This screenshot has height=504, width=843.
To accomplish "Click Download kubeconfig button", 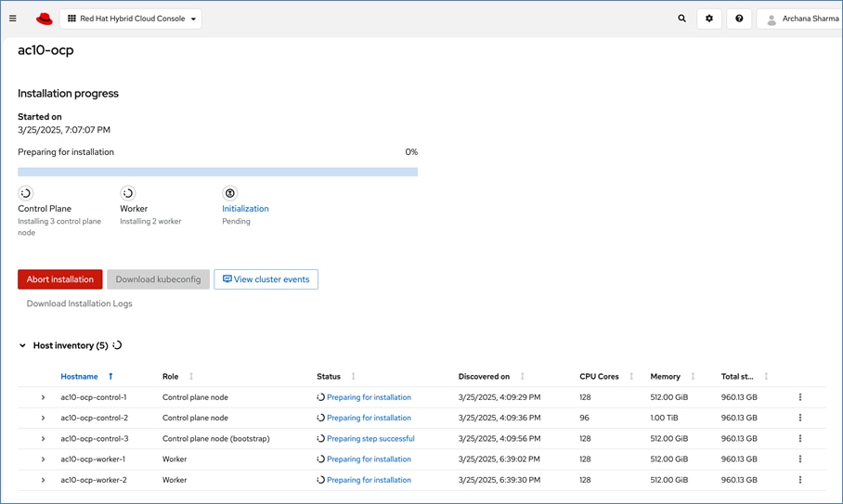I will coord(158,279).
